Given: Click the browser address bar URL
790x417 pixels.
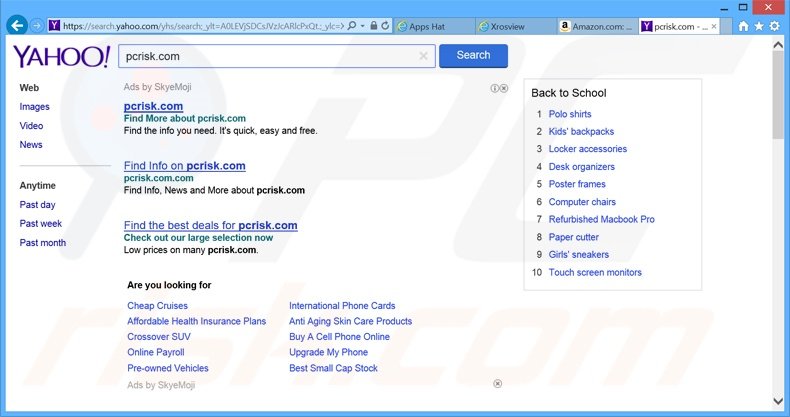Looking at the screenshot, I should click(x=204, y=26).
